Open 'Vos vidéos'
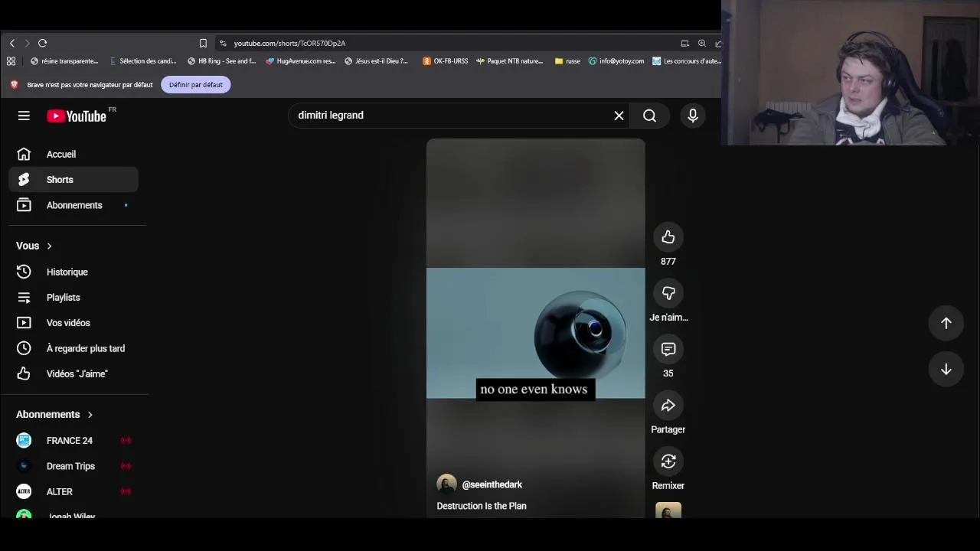The height and width of the screenshot is (551, 980). coord(73,323)
